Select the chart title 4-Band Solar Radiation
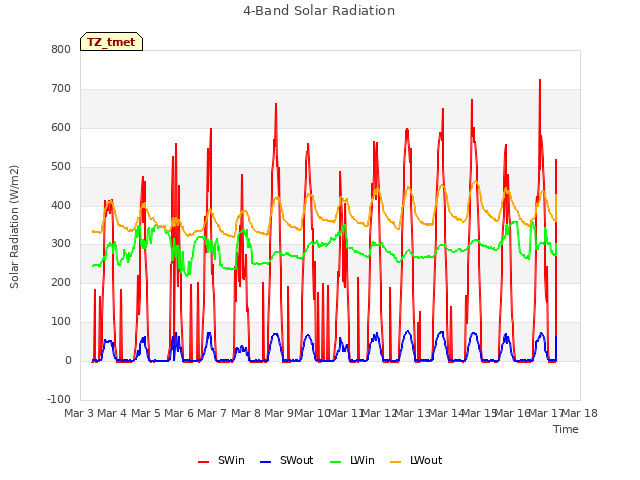The width and height of the screenshot is (640, 480). (319, 11)
